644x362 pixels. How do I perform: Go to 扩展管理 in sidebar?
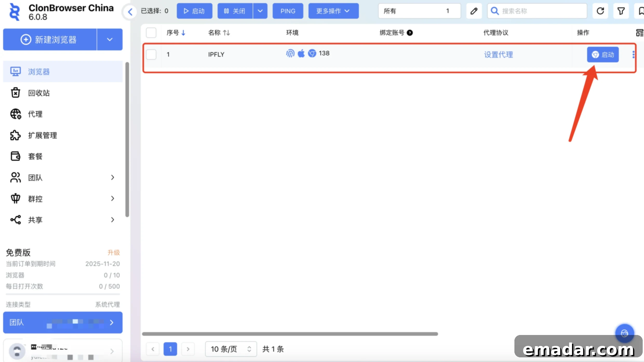[x=63, y=135]
